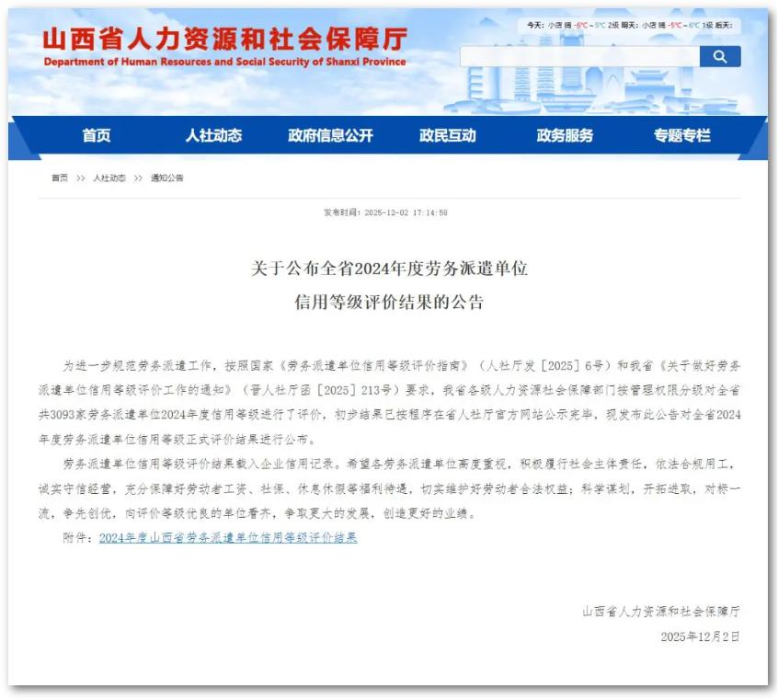778x700 pixels.
Task: Open the 首页 navigation menu item
Action: tap(97, 135)
